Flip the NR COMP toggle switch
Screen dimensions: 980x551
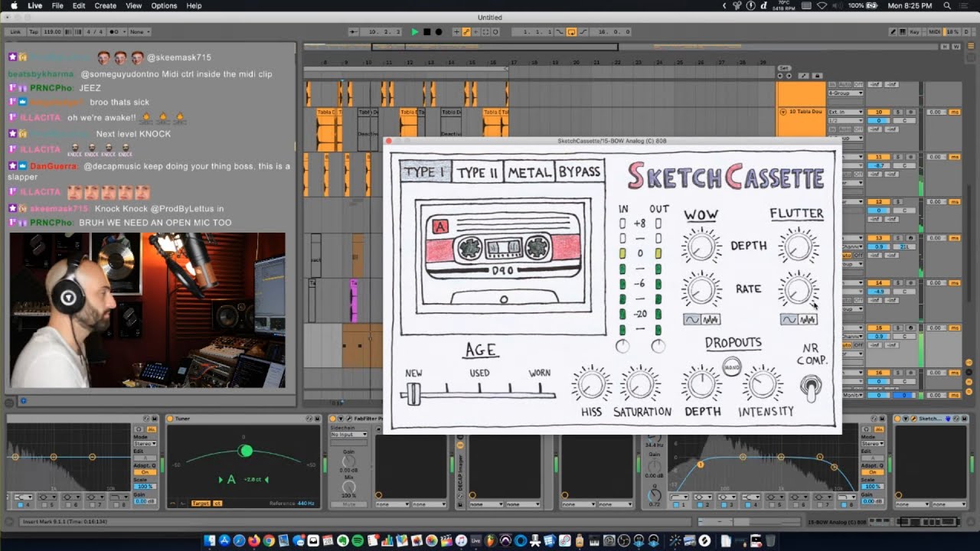tap(811, 386)
